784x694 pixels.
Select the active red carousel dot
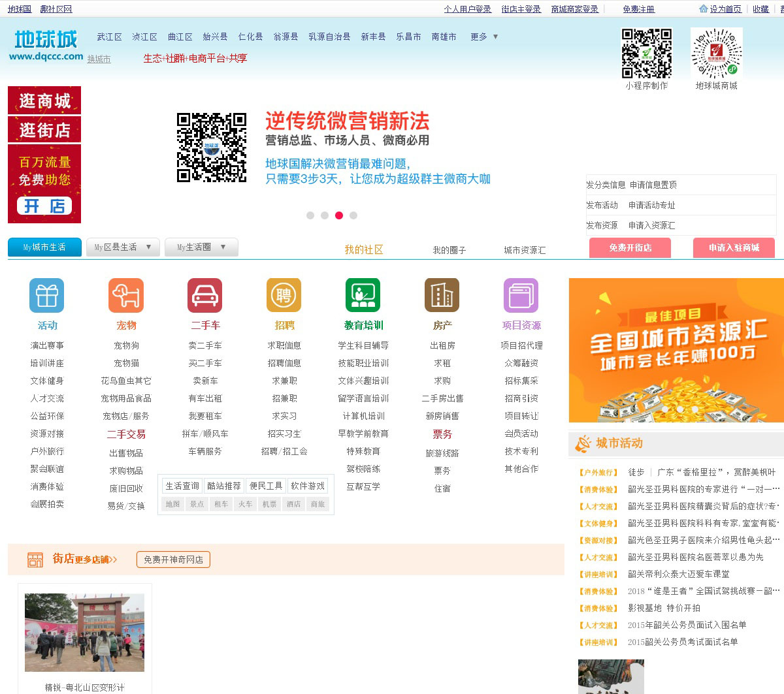click(x=339, y=215)
